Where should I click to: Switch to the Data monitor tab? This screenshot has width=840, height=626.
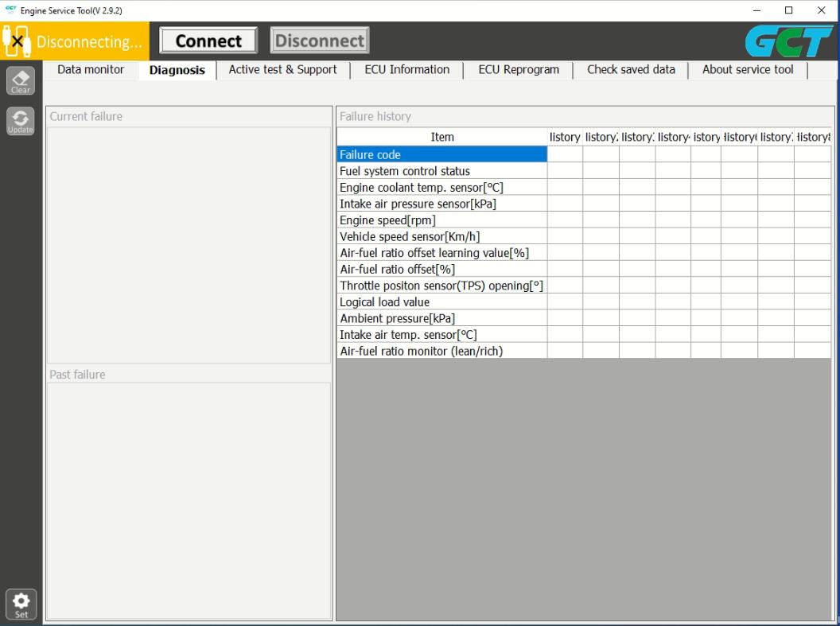pos(90,69)
